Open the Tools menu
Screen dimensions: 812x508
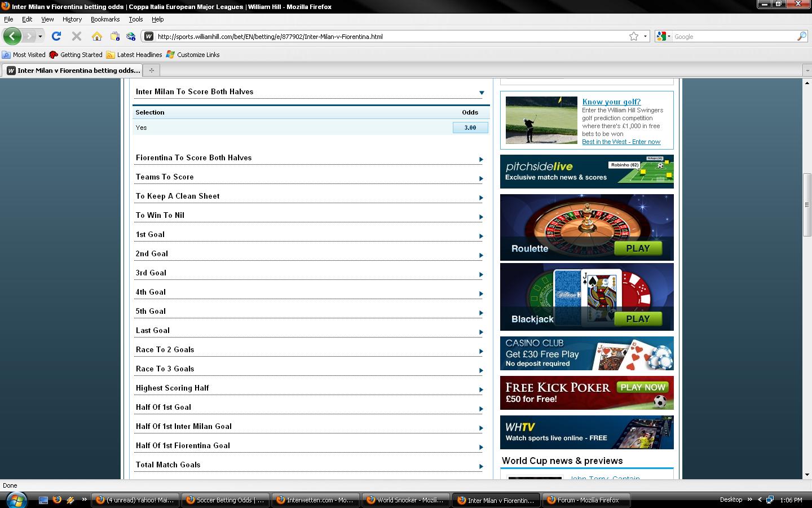136,19
